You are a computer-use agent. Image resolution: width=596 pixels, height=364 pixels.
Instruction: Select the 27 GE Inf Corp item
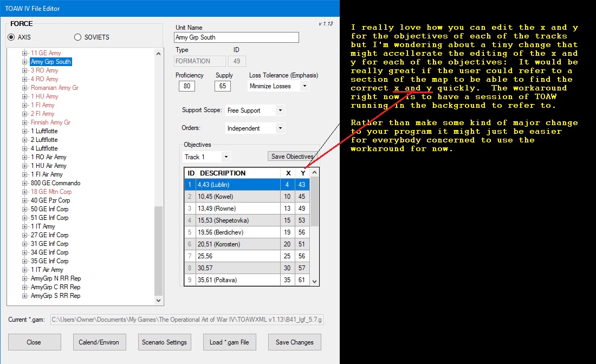click(49, 235)
